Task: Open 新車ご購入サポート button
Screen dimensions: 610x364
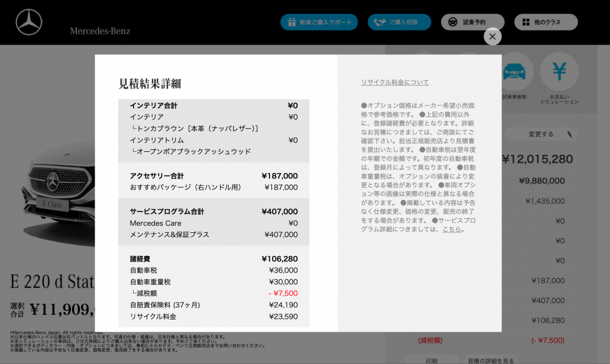Action: click(319, 22)
